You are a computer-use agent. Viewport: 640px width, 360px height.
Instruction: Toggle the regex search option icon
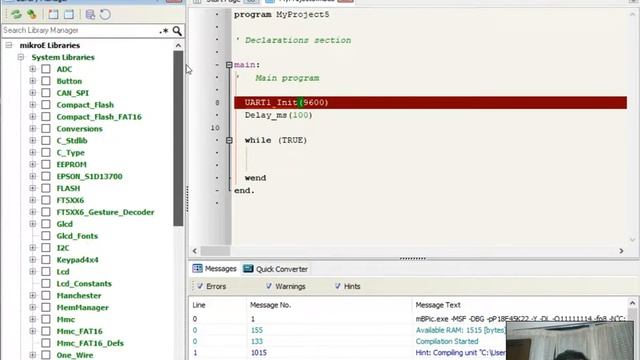click(x=164, y=31)
